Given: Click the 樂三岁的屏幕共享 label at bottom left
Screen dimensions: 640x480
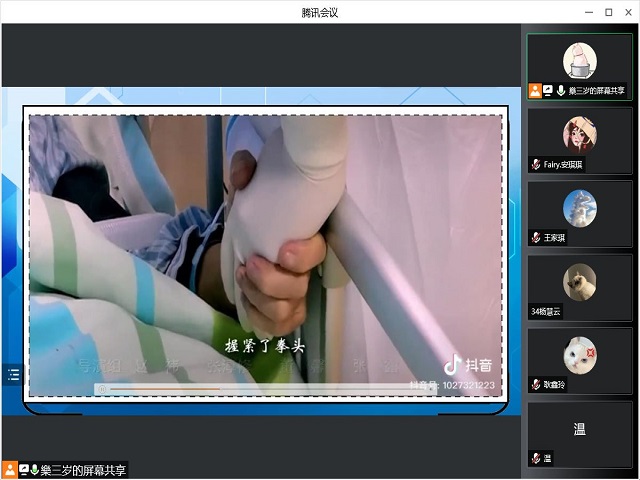Looking at the screenshot, I should point(84,470).
